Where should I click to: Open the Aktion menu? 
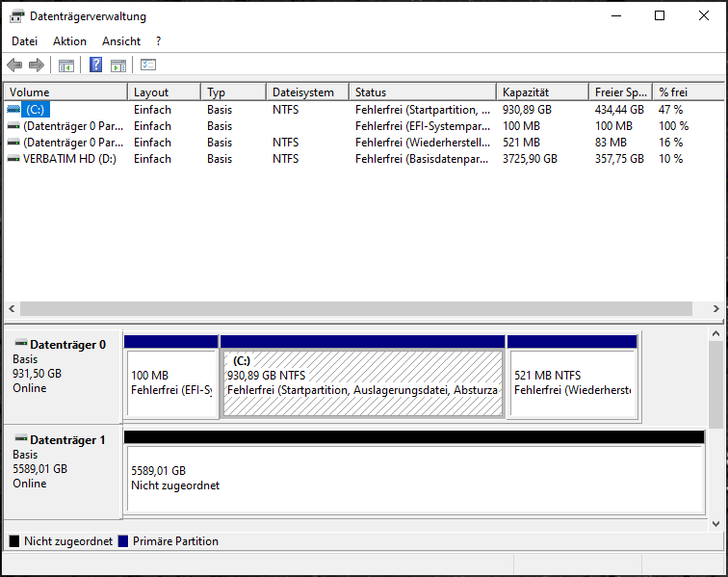coord(69,41)
